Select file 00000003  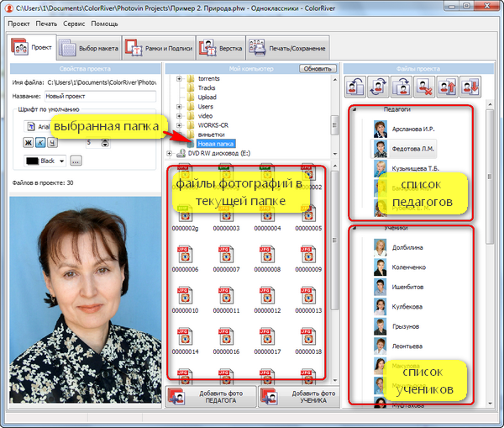[226, 219]
